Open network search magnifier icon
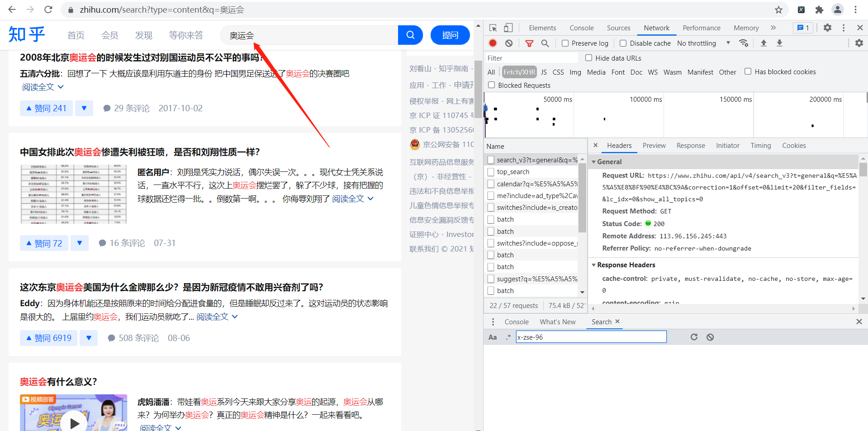 [545, 43]
